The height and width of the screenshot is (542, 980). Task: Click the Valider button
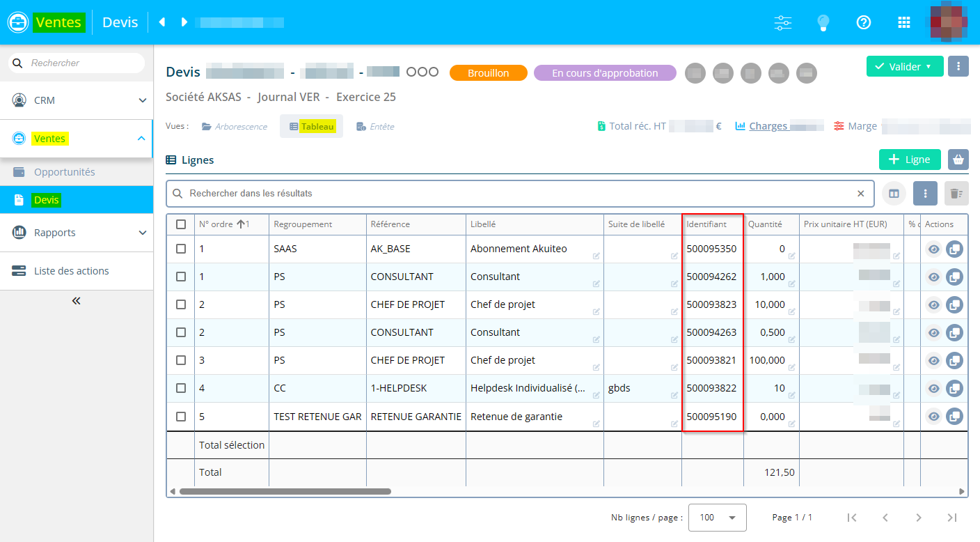point(904,67)
